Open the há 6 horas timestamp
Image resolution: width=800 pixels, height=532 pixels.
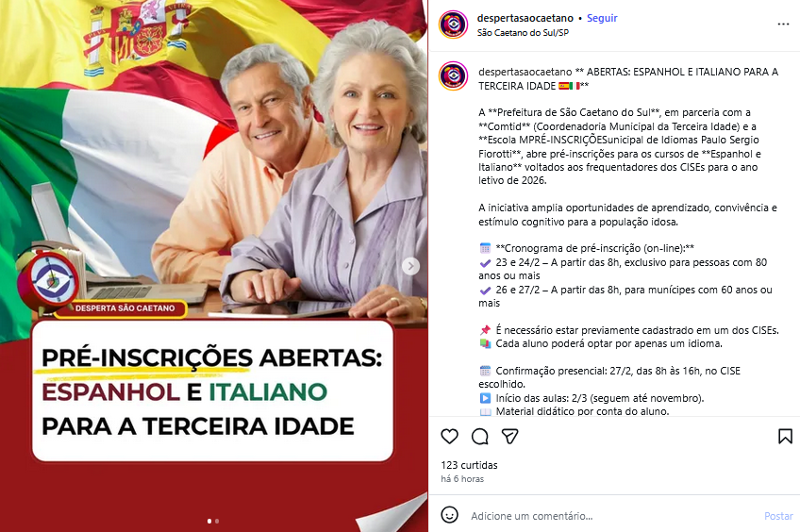point(462,479)
